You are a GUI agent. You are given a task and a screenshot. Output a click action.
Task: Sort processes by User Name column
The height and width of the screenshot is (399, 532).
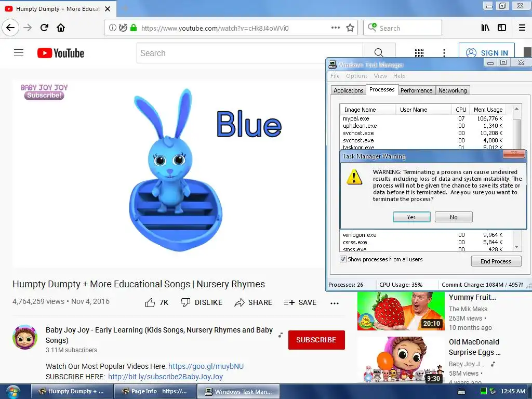tap(423, 110)
